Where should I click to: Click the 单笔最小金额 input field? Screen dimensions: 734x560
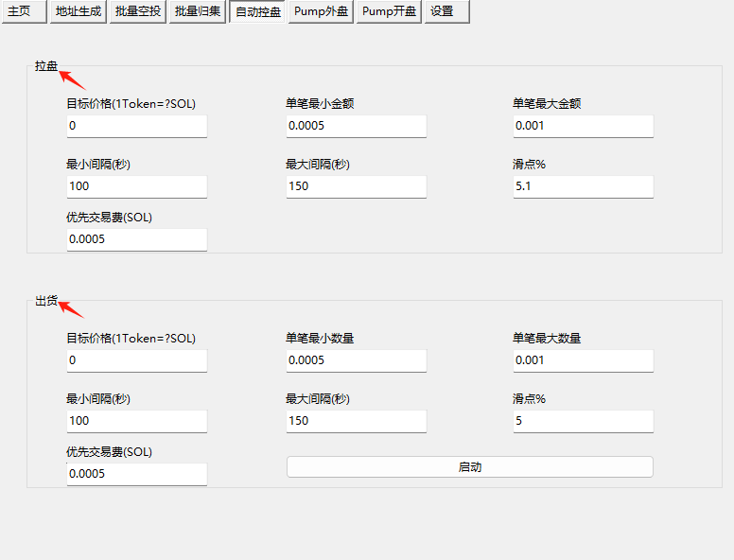(x=357, y=126)
